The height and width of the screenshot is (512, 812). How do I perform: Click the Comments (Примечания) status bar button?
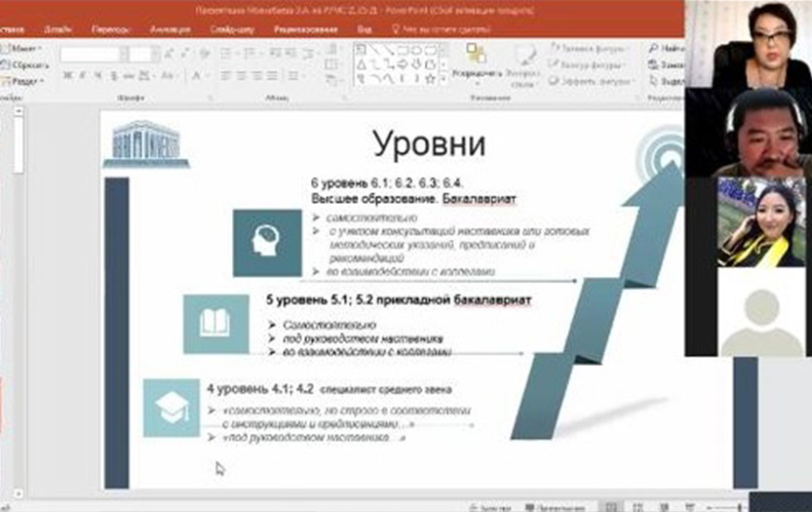551,507
